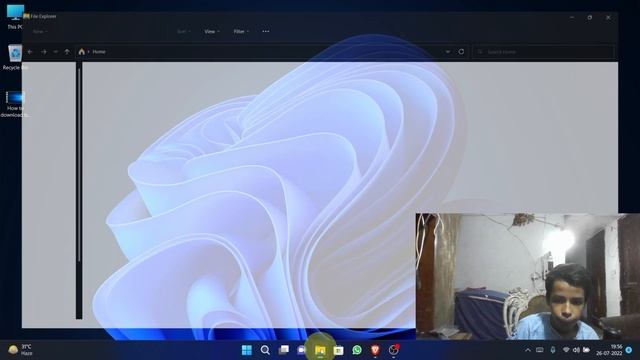Open the New dropdown in File Explorer
Viewport: 640px width, 360px height.
(40, 31)
